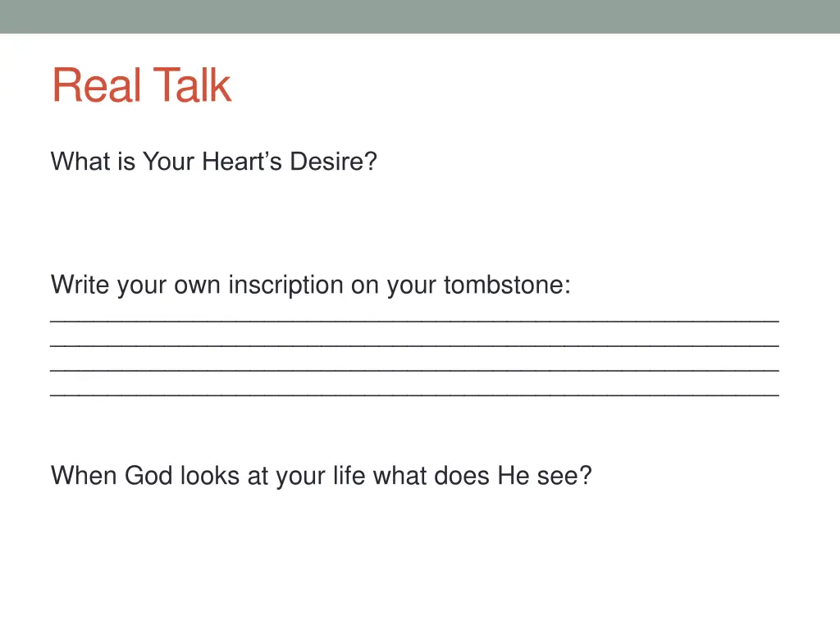
Task: Click the word 'What' starting the first question
Action: [x=80, y=162]
